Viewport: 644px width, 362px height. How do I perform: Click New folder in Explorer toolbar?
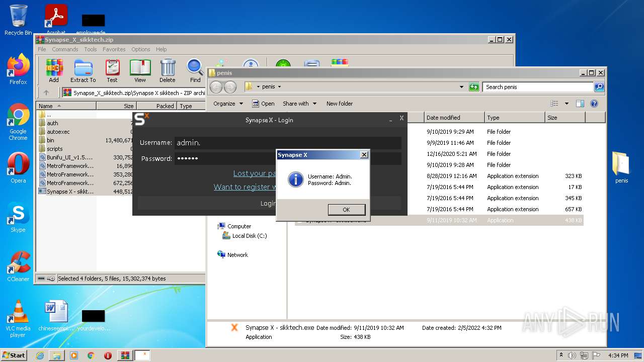pos(340,104)
